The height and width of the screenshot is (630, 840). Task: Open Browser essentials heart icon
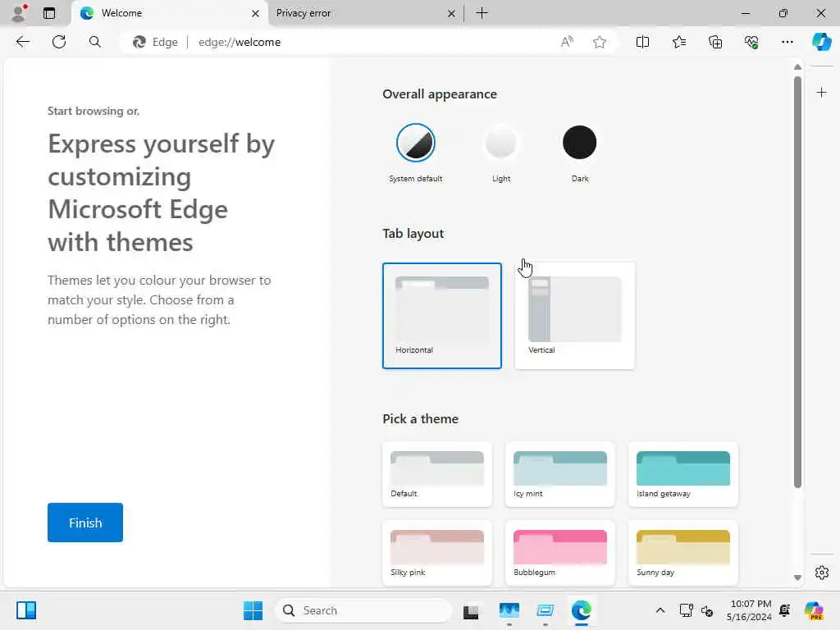pos(751,42)
